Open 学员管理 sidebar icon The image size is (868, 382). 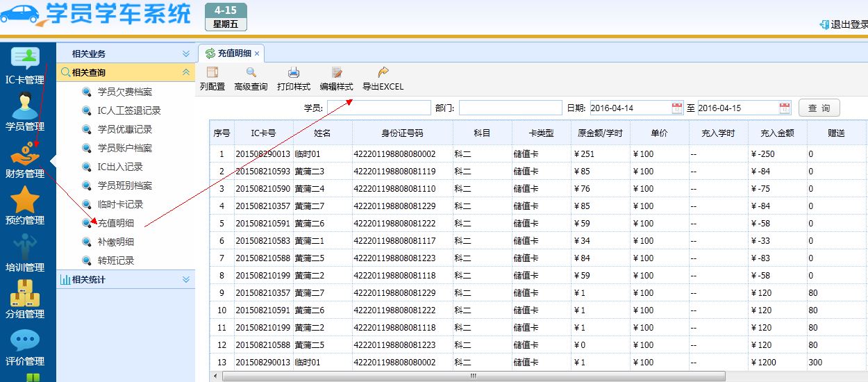(25, 105)
